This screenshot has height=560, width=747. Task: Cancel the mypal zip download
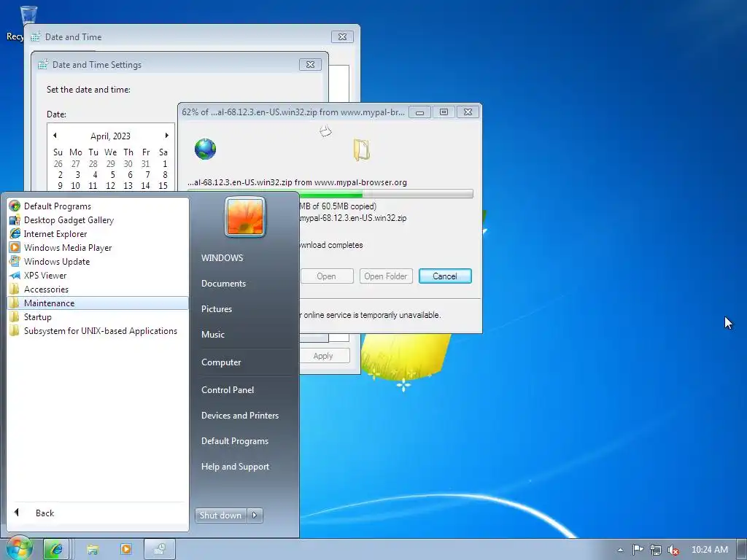[445, 276]
